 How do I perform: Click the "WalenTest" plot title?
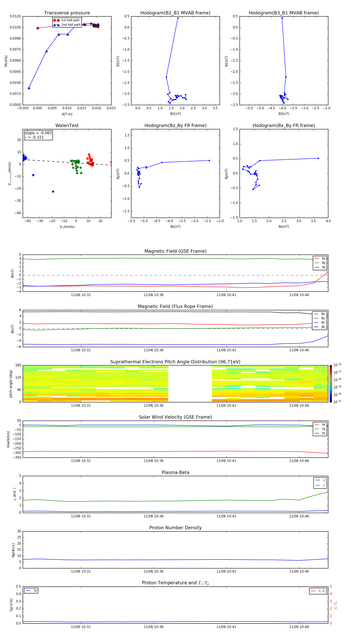(67, 125)
